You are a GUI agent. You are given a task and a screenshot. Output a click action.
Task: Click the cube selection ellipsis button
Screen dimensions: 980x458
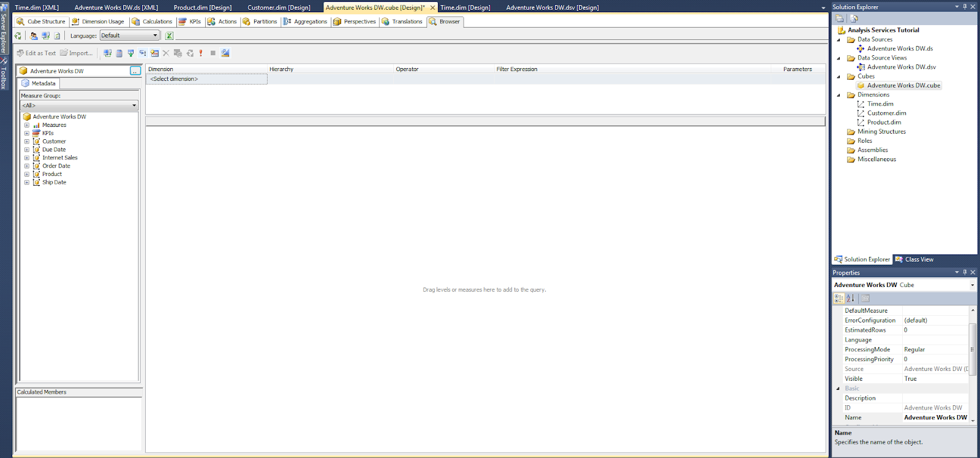(x=135, y=71)
